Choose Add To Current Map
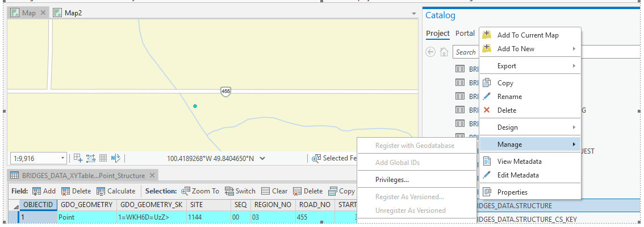The height and width of the screenshot is (227, 644). (x=530, y=35)
